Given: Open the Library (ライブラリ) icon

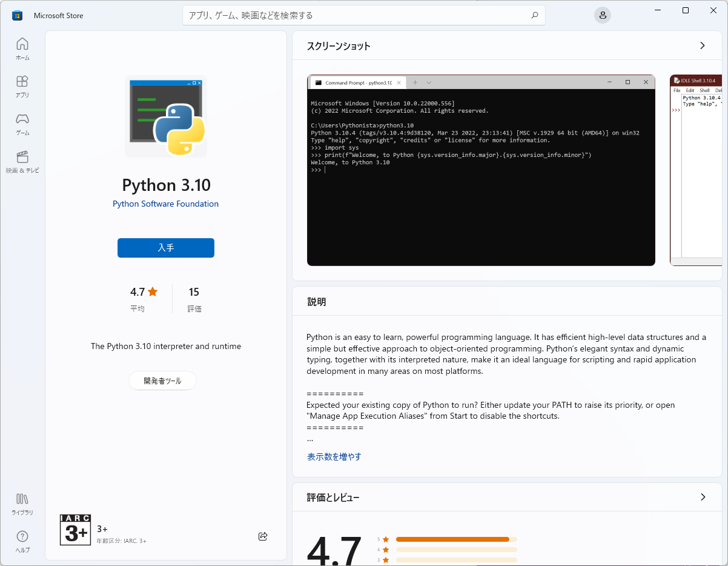Looking at the screenshot, I should [22, 504].
